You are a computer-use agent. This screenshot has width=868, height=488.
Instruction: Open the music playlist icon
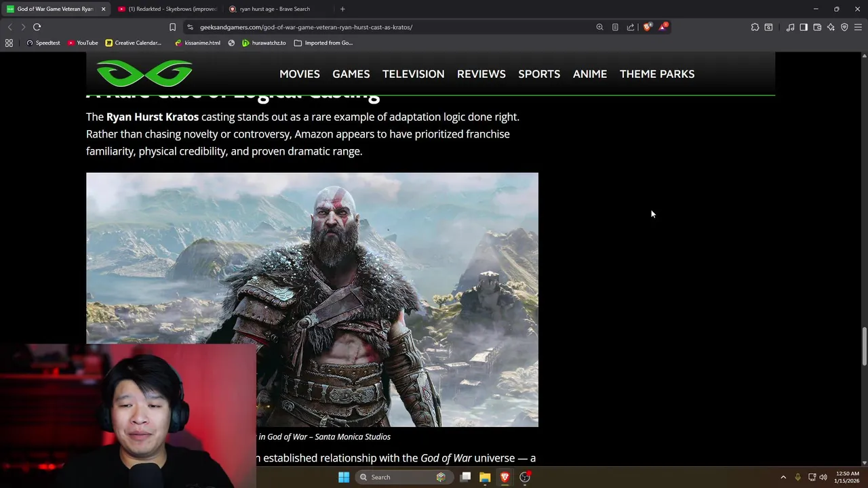pos(790,27)
